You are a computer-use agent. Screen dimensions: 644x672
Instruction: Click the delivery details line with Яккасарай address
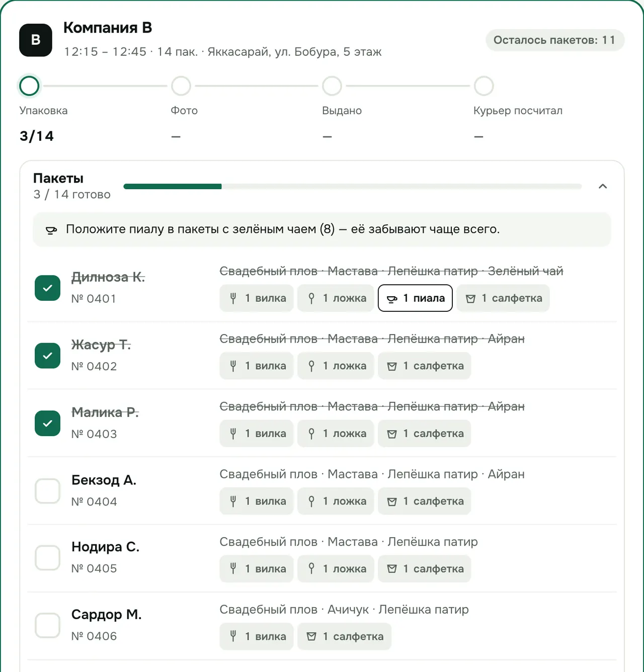[x=223, y=52]
